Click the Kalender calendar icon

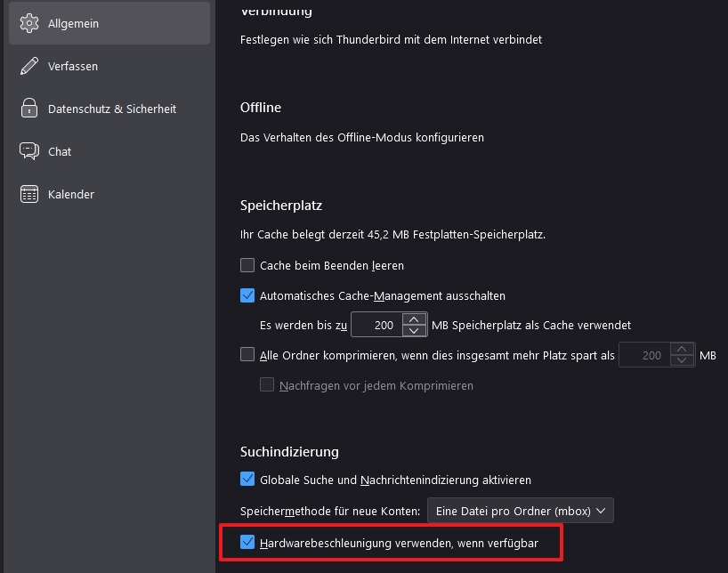point(29,194)
